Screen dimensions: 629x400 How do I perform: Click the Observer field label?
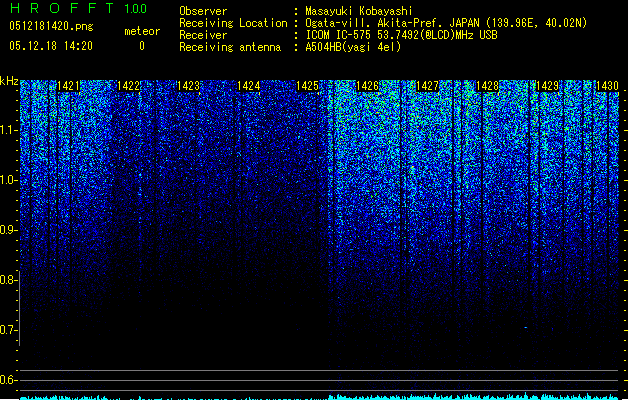tap(203, 11)
